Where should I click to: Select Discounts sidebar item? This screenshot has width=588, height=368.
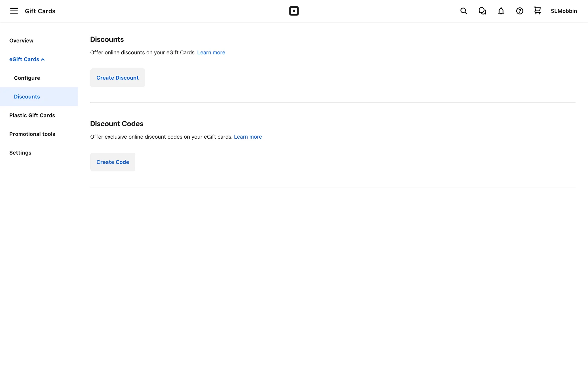27,97
